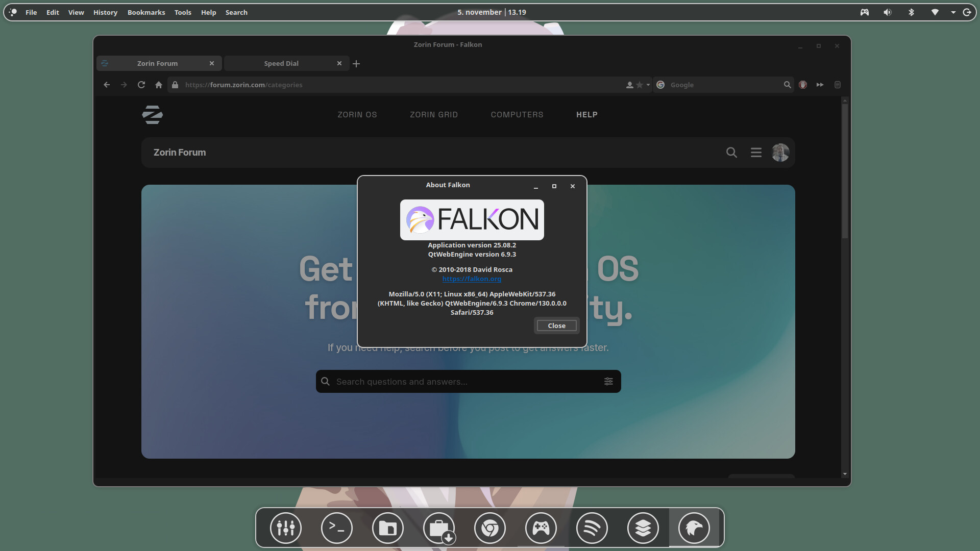Switch to the Speed Dial tab
Image resolution: width=980 pixels, height=551 pixels.
coord(281,63)
